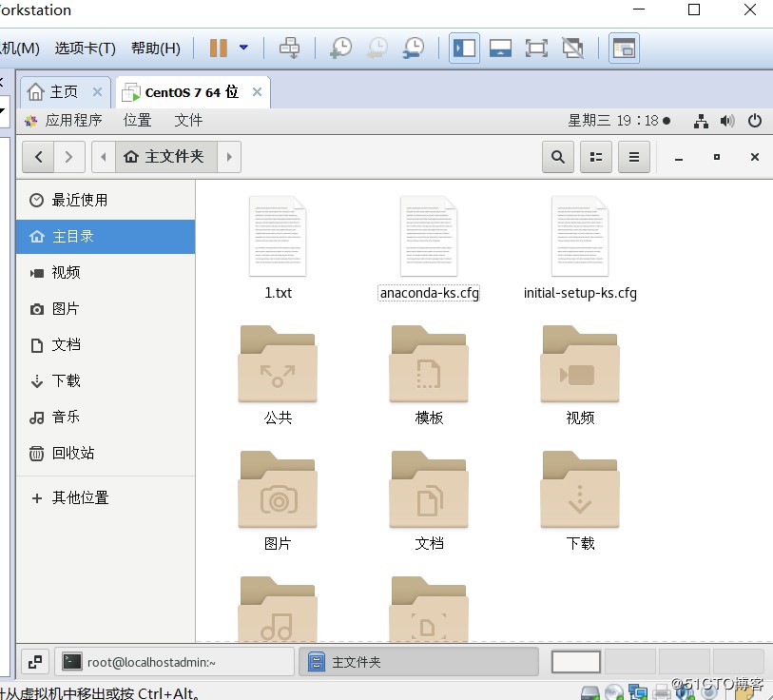Maximize the 主文件夹 file manager window
773x700 pixels.
[x=717, y=157]
